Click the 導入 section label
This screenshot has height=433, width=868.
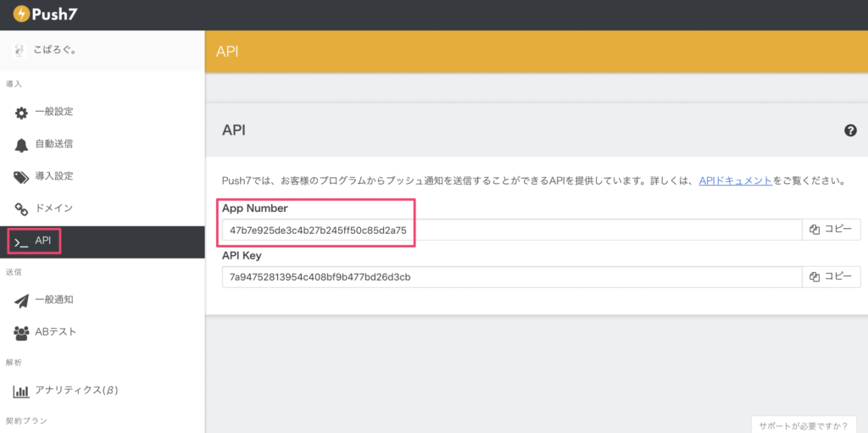pos(14,84)
